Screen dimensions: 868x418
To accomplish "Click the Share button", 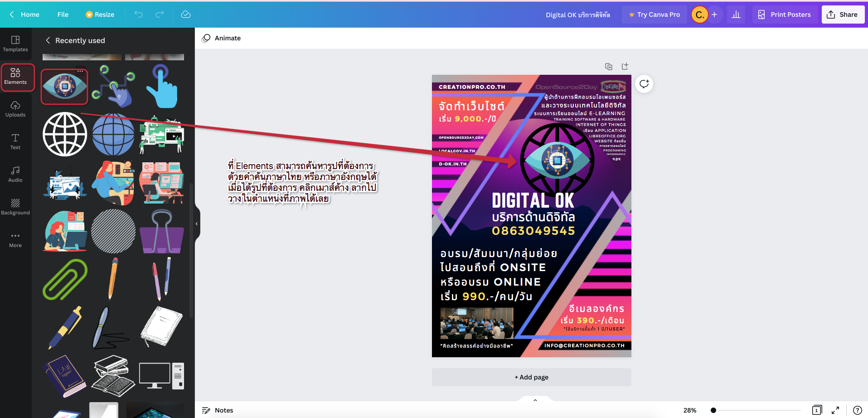I will [x=843, y=15].
